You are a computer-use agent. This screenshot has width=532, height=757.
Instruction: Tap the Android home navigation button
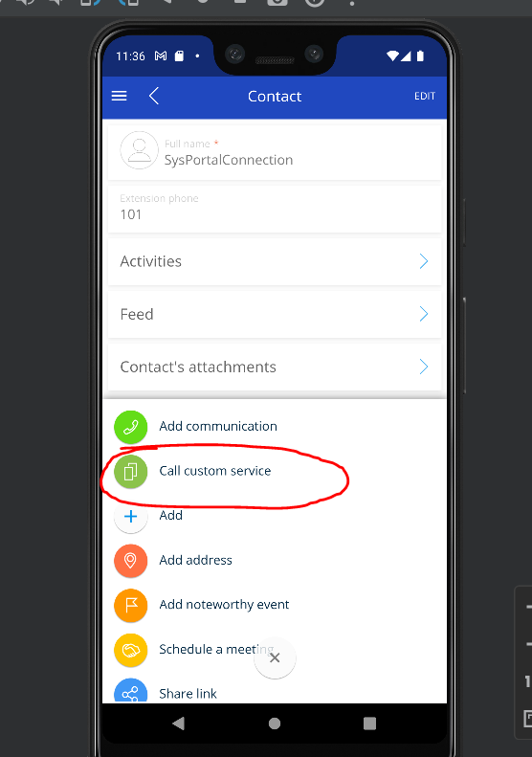[x=275, y=724]
